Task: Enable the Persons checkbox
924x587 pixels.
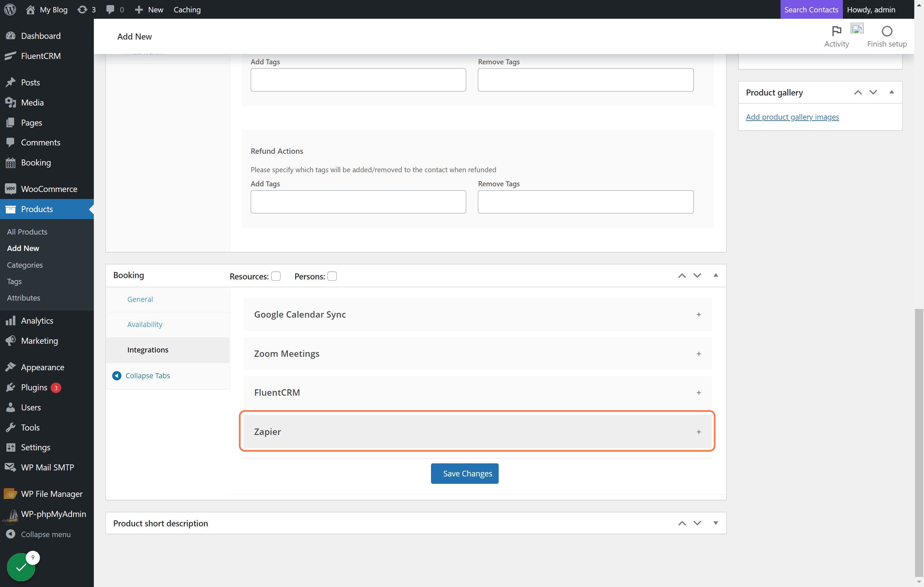Action: [332, 276]
